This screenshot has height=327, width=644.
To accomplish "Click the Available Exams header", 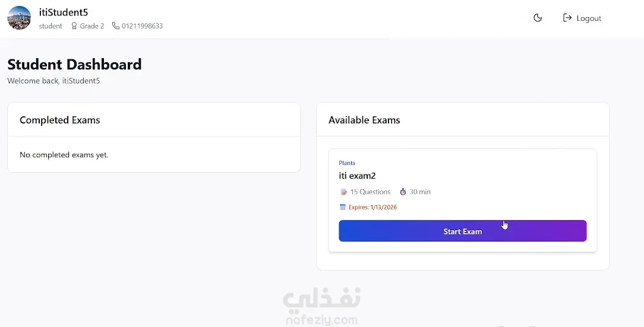I will click(364, 120).
